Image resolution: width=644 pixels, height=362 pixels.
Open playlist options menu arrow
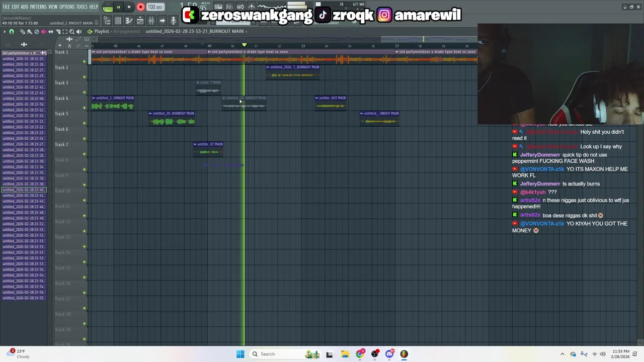point(5,32)
